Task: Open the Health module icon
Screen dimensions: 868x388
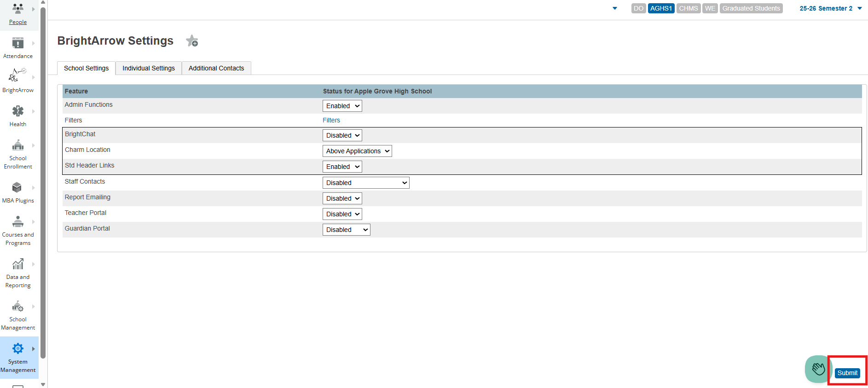Action: 18,111
